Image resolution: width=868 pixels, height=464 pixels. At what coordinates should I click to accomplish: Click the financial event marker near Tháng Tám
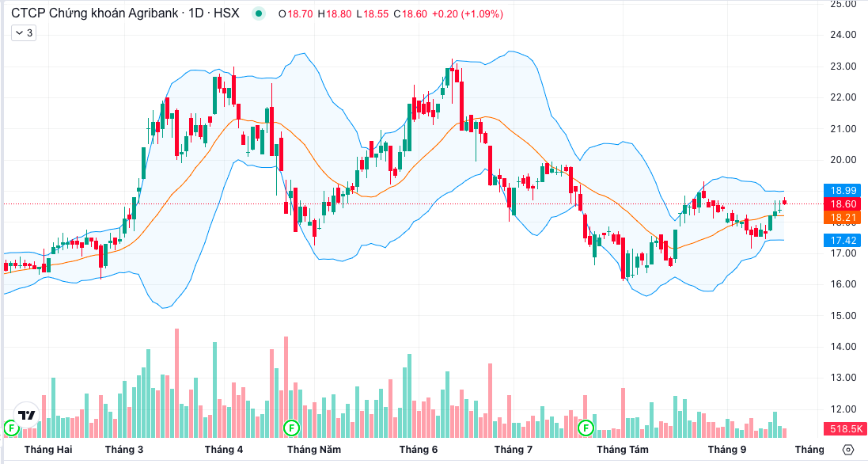pyautogui.click(x=586, y=428)
